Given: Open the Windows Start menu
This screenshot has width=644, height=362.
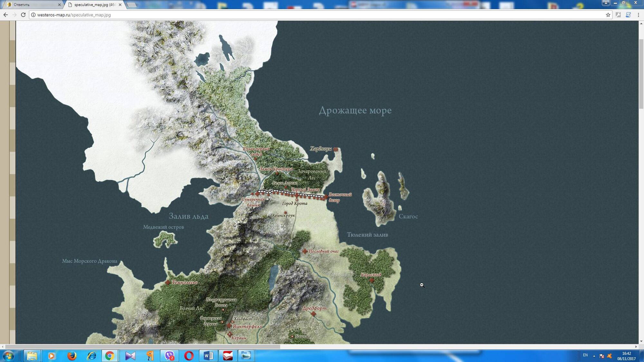Looking at the screenshot, I should coord(8,356).
